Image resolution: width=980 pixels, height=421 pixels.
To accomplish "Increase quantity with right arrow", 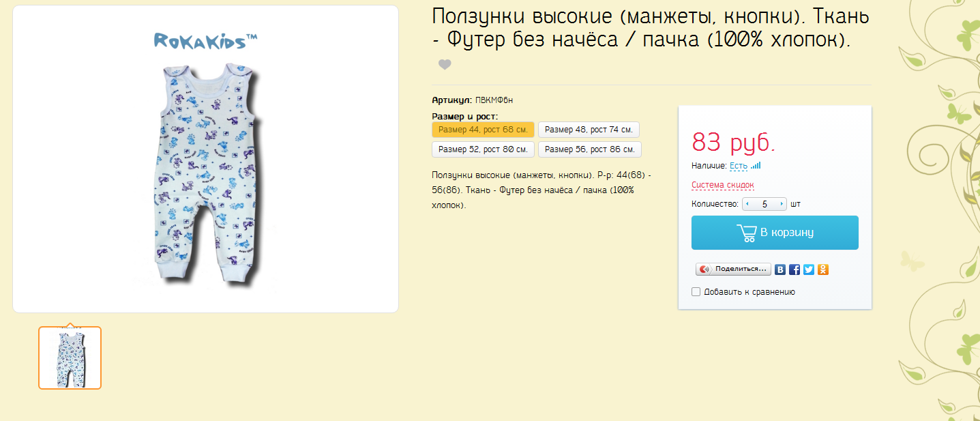I will click(x=782, y=204).
